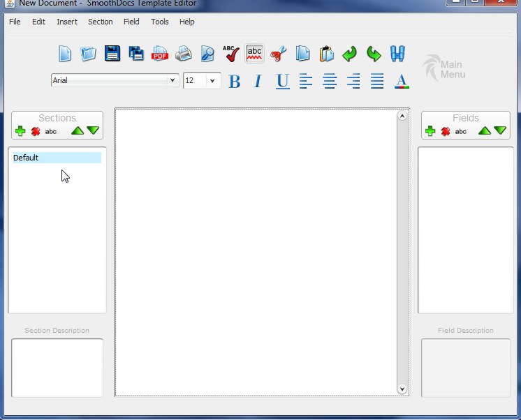Go to the Main Menu button

(444, 69)
